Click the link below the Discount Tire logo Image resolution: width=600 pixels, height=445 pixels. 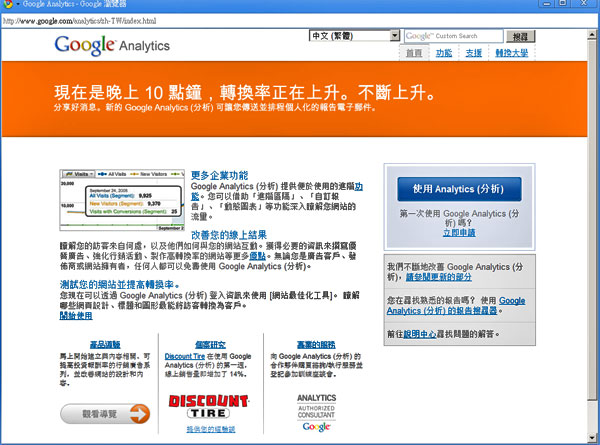point(211,429)
